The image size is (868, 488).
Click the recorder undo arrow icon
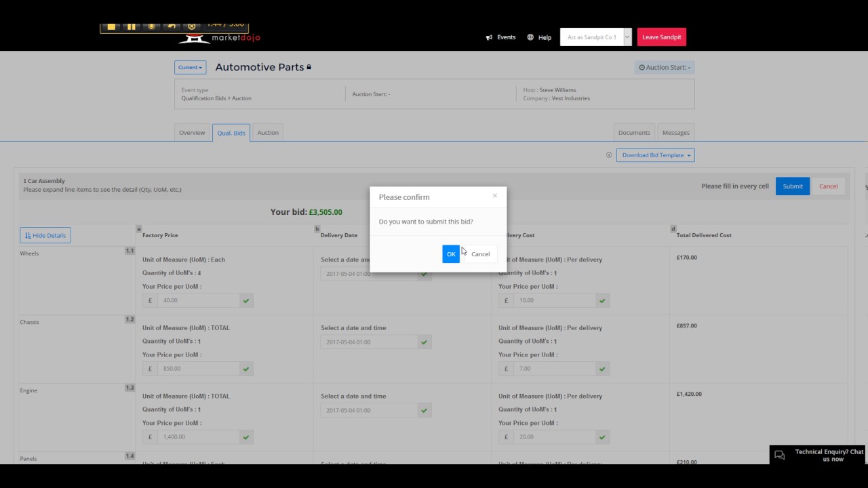[x=172, y=26]
